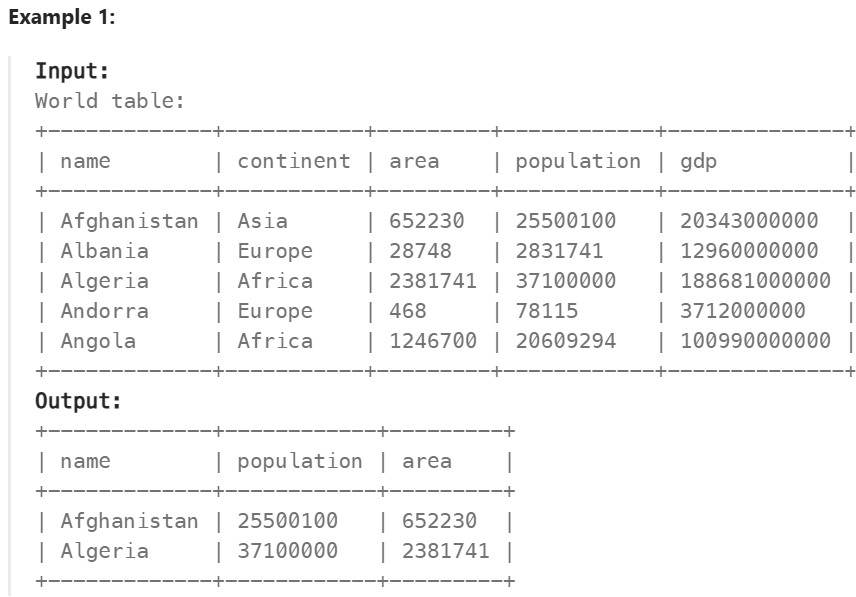Click the "Input:" label
The width and height of the screenshot is (856, 597).
pos(72,71)
